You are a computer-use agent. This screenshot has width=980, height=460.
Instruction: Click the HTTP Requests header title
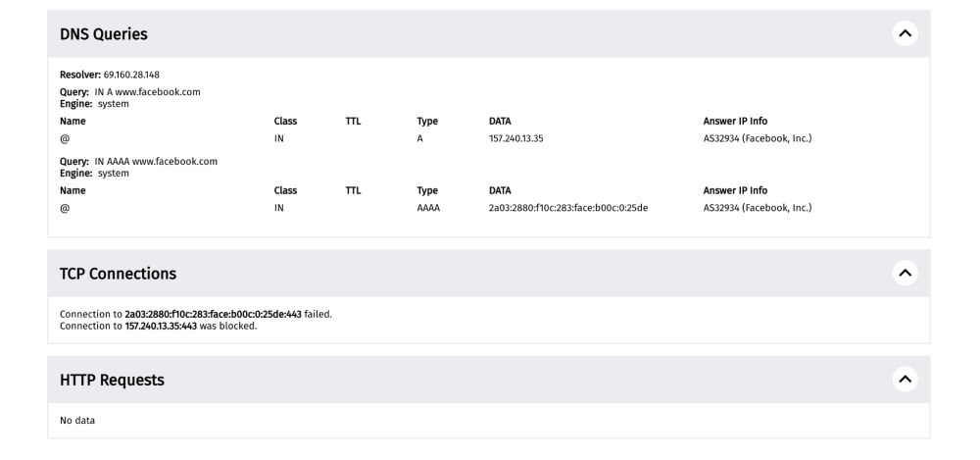112,380
